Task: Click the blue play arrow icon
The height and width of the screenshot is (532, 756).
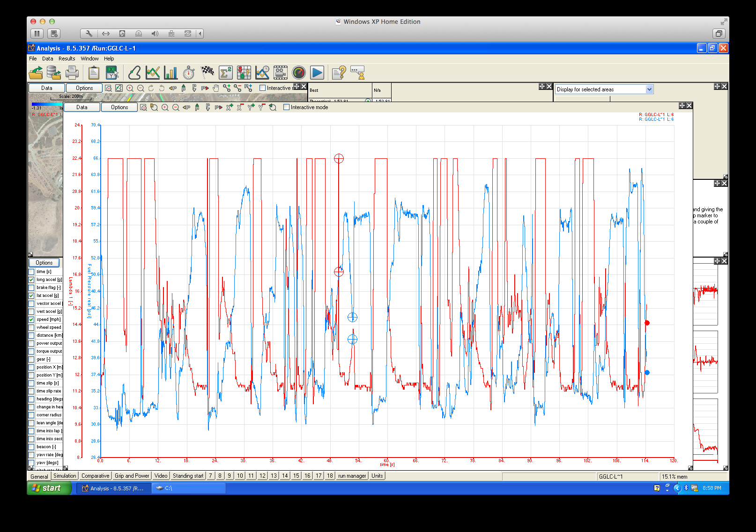Action: coord(317,73)
